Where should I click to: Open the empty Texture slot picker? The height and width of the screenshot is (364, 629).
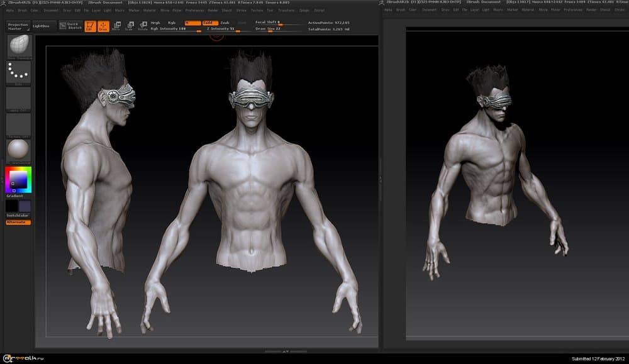point(18,124)
